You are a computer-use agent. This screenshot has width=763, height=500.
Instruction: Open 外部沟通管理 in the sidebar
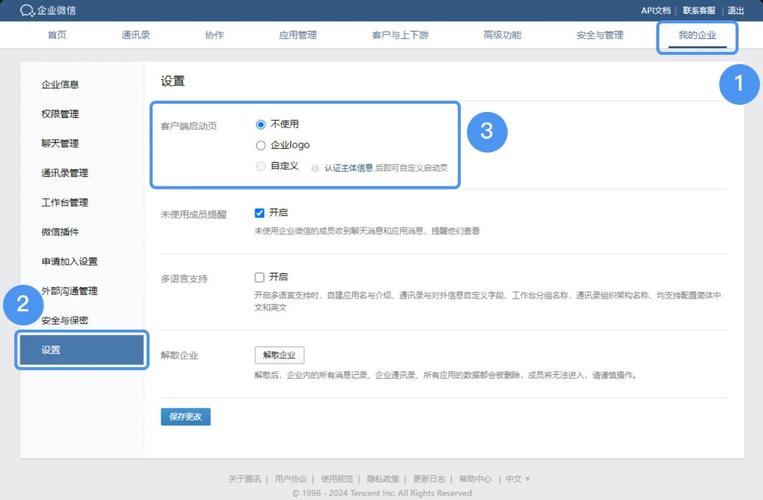(x=70, y=291)
